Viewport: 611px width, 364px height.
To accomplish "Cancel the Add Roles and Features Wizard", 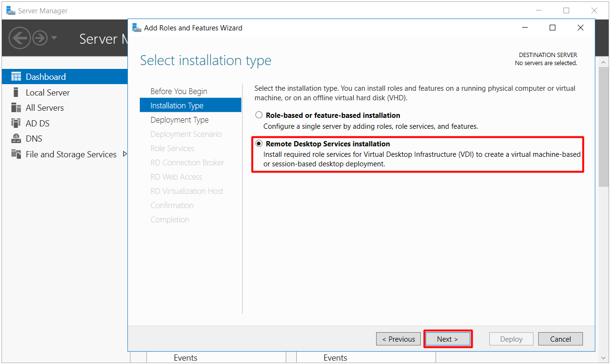I will tap(560, 339).
